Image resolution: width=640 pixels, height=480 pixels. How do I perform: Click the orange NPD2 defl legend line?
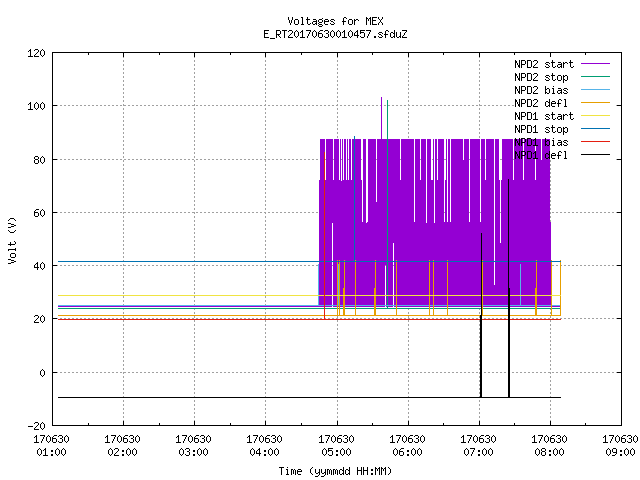click(x=595, y=102)
